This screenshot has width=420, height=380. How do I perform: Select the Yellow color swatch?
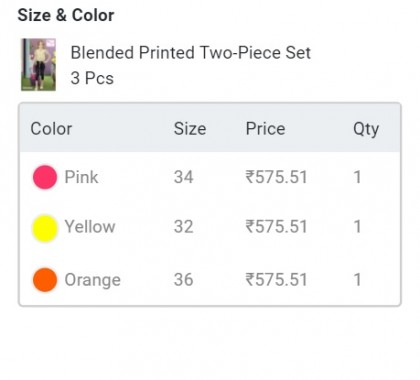coord(45,228)
